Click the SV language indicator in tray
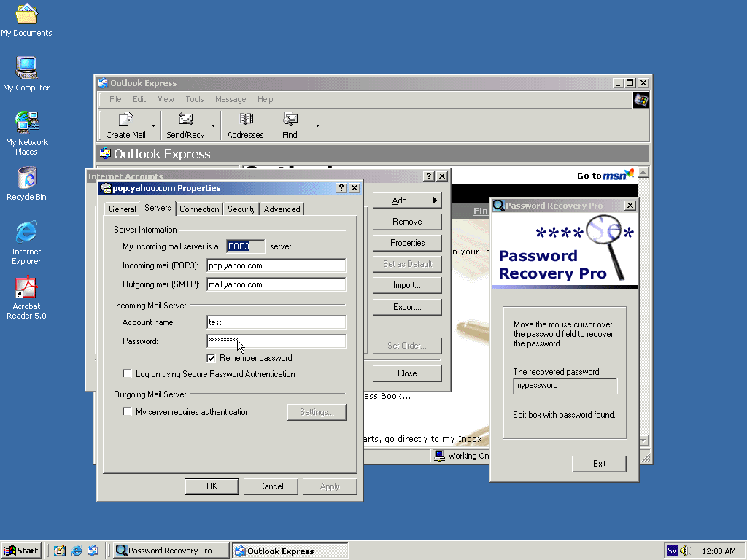747x560 pixels. (672, 551)
